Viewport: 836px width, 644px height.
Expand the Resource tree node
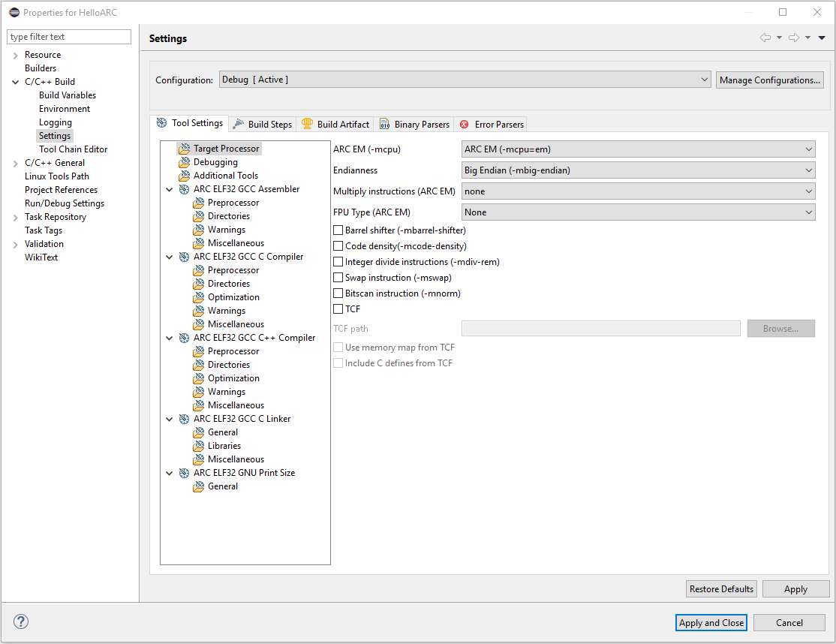pos(16,55)
